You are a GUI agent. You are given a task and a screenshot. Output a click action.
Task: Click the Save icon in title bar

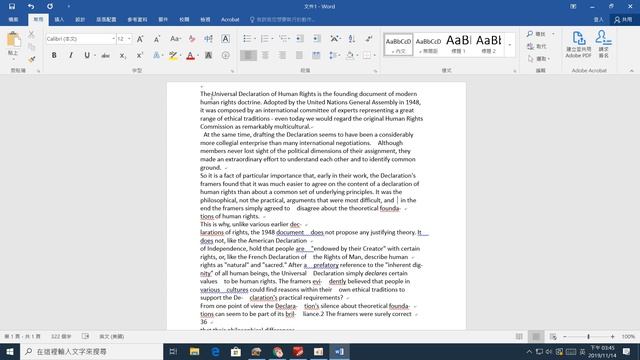point(12,6)
